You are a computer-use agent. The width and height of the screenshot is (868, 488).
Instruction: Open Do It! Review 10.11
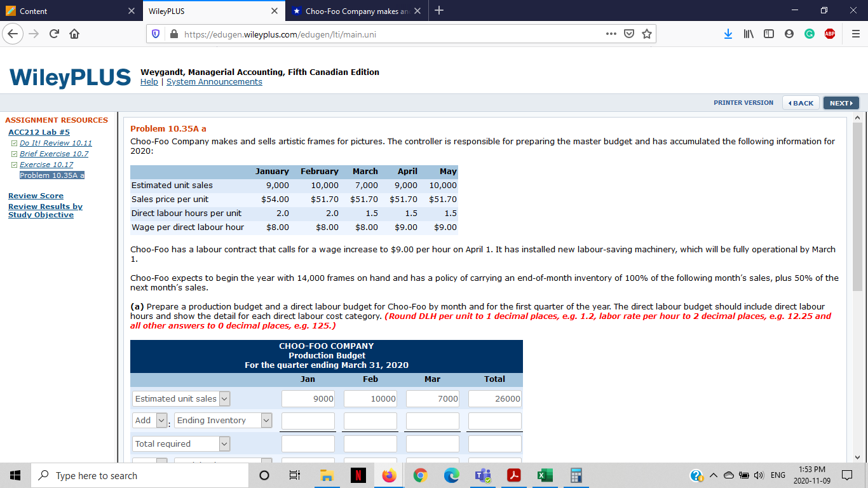[x=56, y=143]
